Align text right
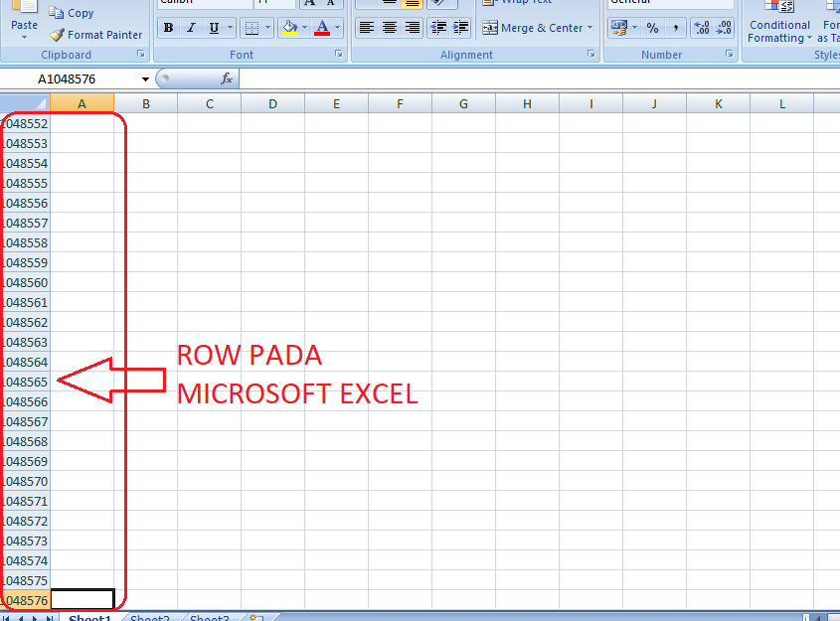The height and width of the screenshot is (621, 840). pyautogui.click(x=412, y=28)
